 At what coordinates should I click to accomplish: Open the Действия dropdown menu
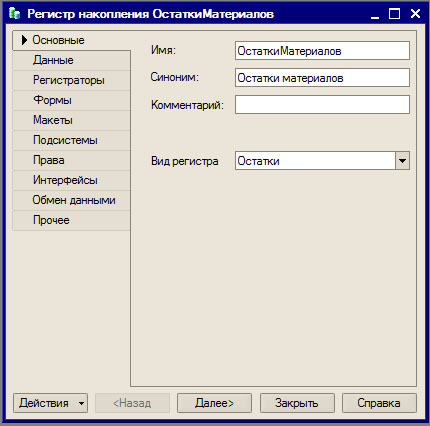tap(50, 403)
